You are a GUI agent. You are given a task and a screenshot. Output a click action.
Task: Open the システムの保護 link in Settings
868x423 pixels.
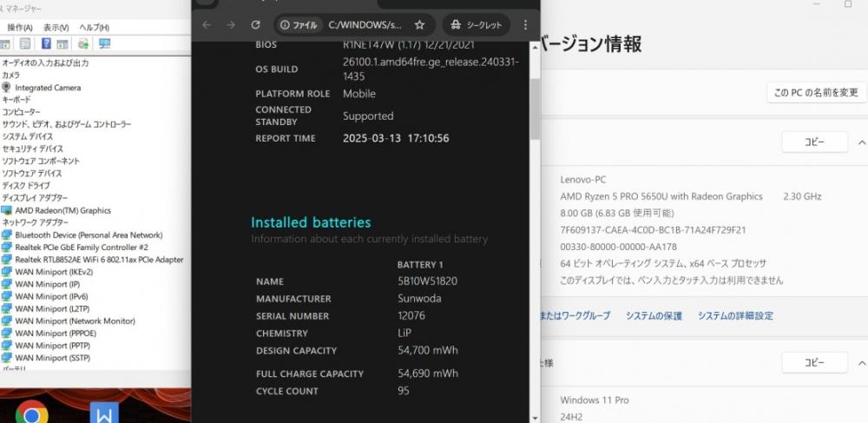(x=654, y=315)
